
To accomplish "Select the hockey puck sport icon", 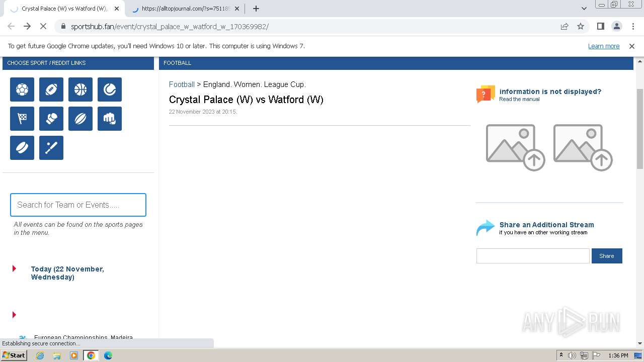I will click(x=22, y=148).
